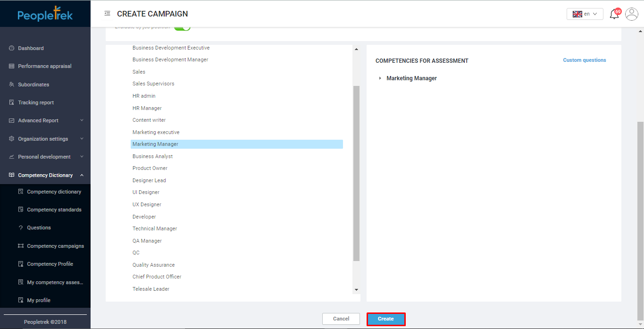Click the notification bell icon
The width and height of the screenshot is (644, 329).
pyautogui.click(x=614, y=14)
